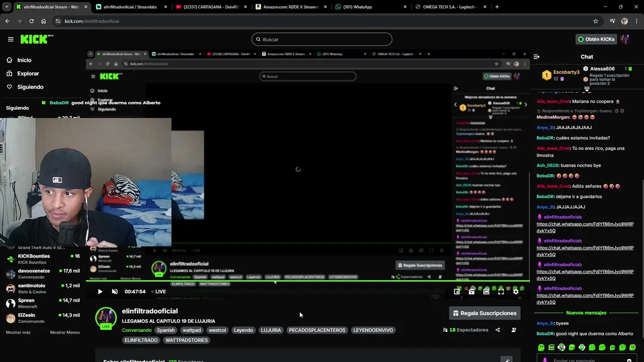Unmute the stream volume icon
Viewport: 644px width, 362px height.
pyautogui.click(x=115, y=292)
